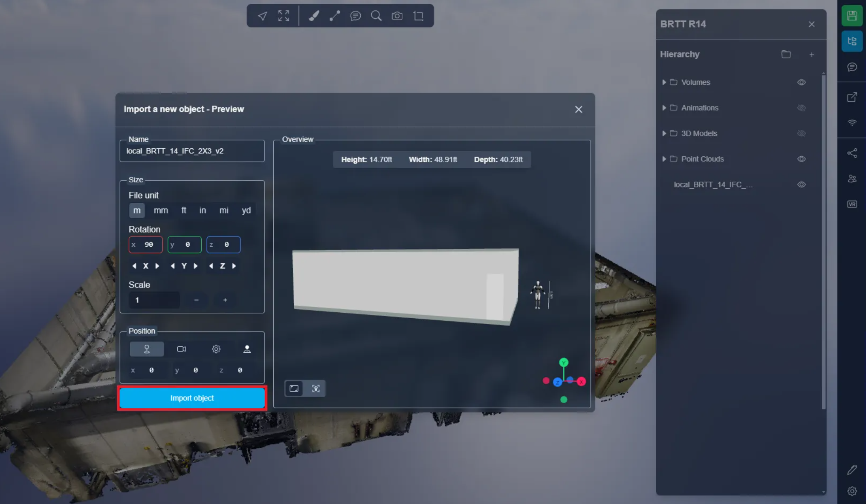
Task: Toggle visibility of Point Clouds folder
Action: point(801,159)
